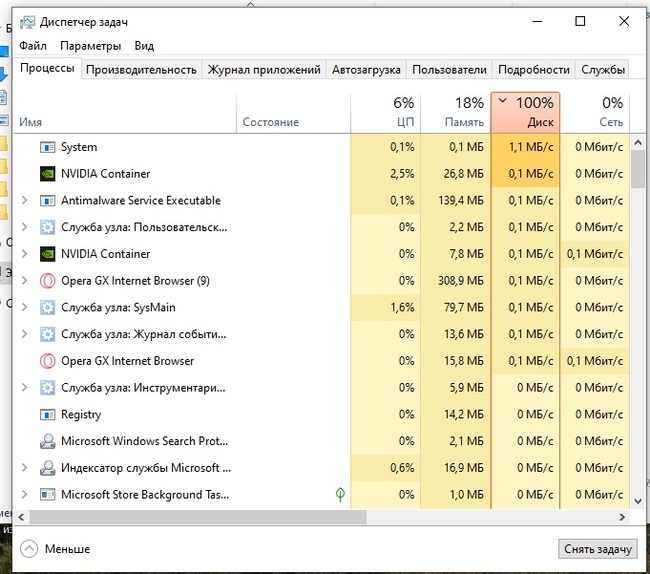Click the 139,4 МБ memory value
Viewport: 650px width, 574px height.
coord(461,201)
